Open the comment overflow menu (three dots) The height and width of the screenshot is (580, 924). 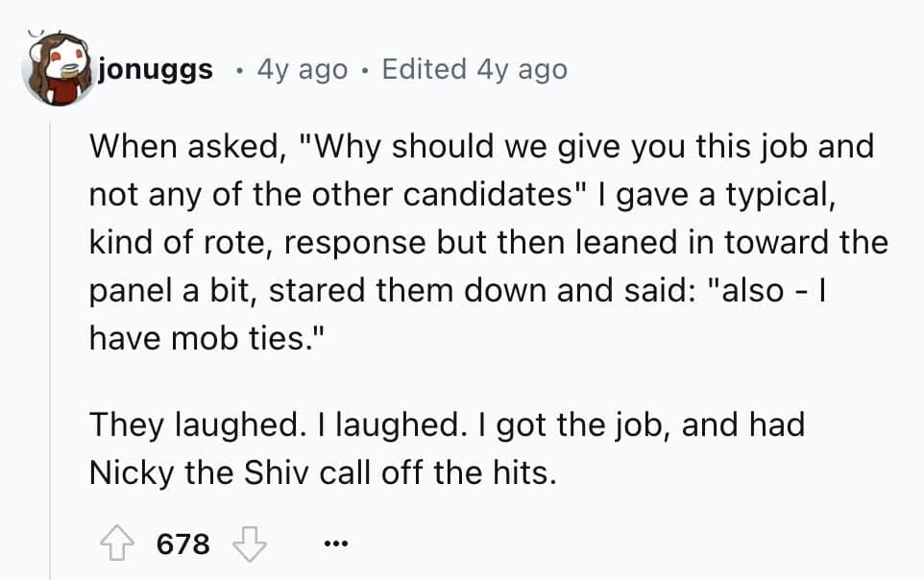(335, 544)
